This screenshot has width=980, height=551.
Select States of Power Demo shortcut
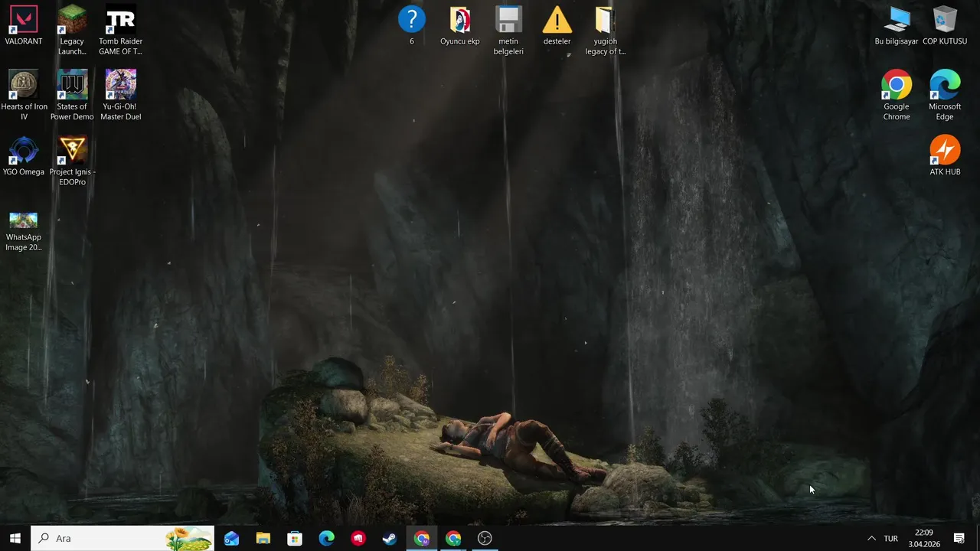point(72,95)
